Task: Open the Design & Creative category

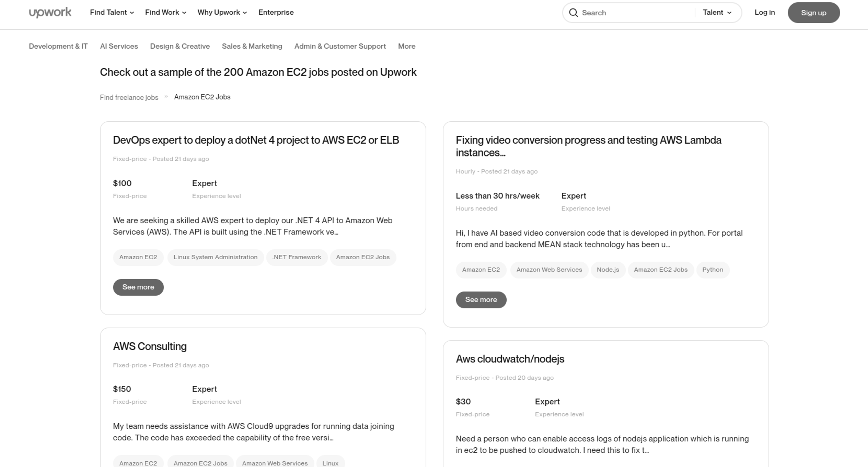Action: pos(180,46)
